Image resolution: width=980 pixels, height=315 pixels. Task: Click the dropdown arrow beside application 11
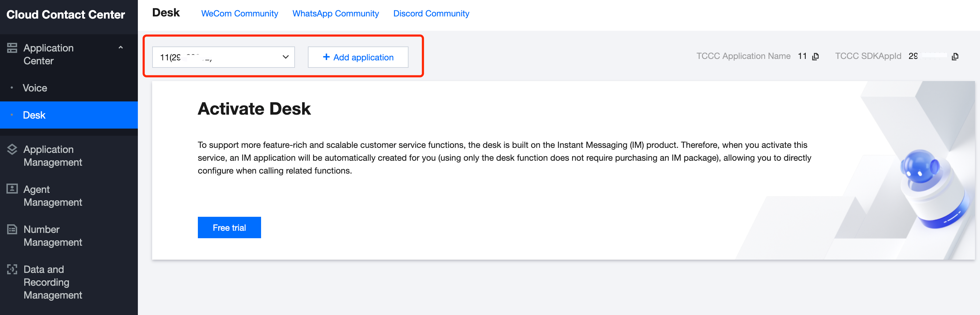(285, 57)
